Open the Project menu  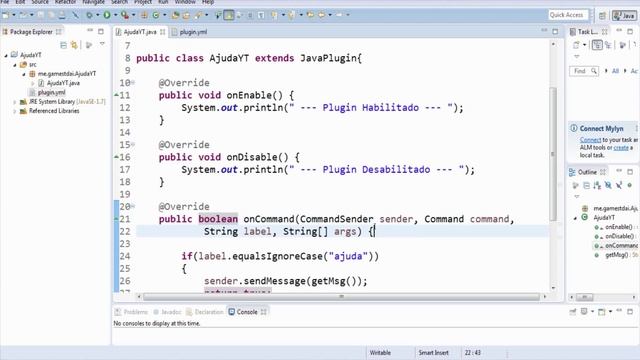point(143,2)
